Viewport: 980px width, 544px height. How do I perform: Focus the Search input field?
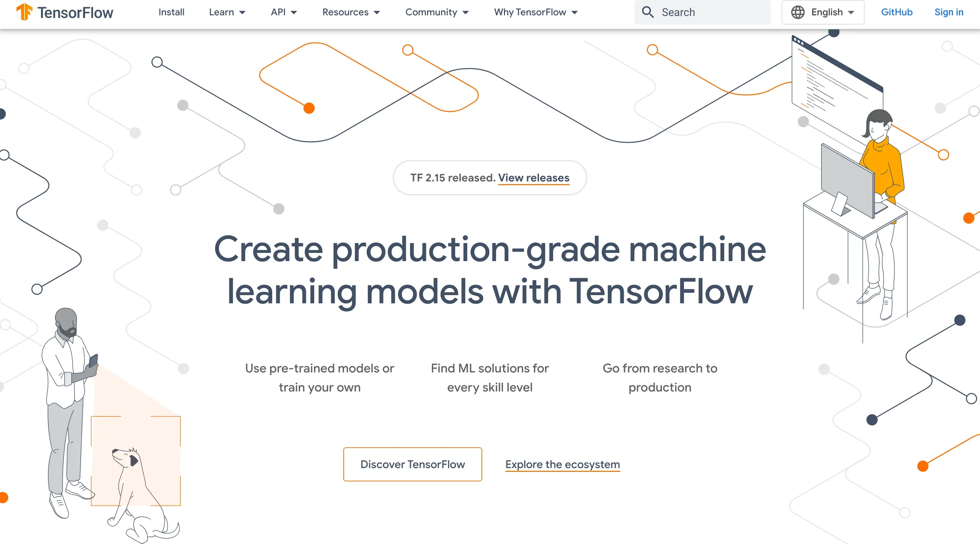[x=702, y=12]
